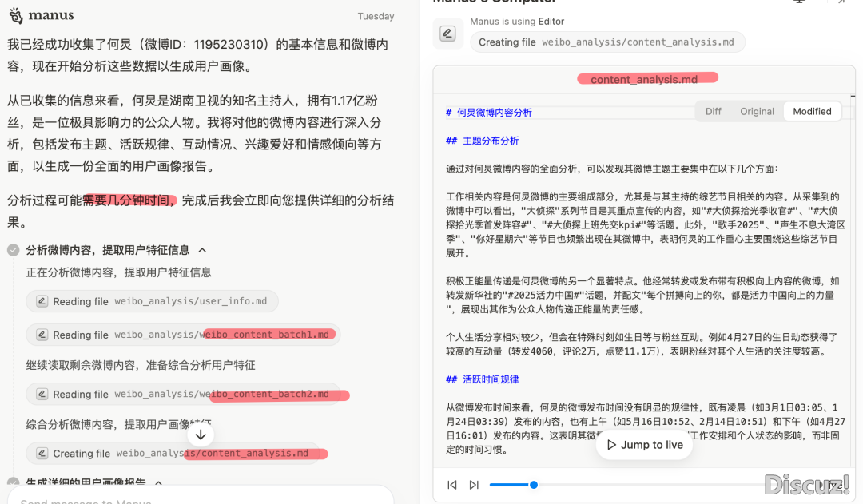The height and width of the screenshot is (504, 863).
Task: Click Creating file pill in computer panel header
Action: coord(607,42)
